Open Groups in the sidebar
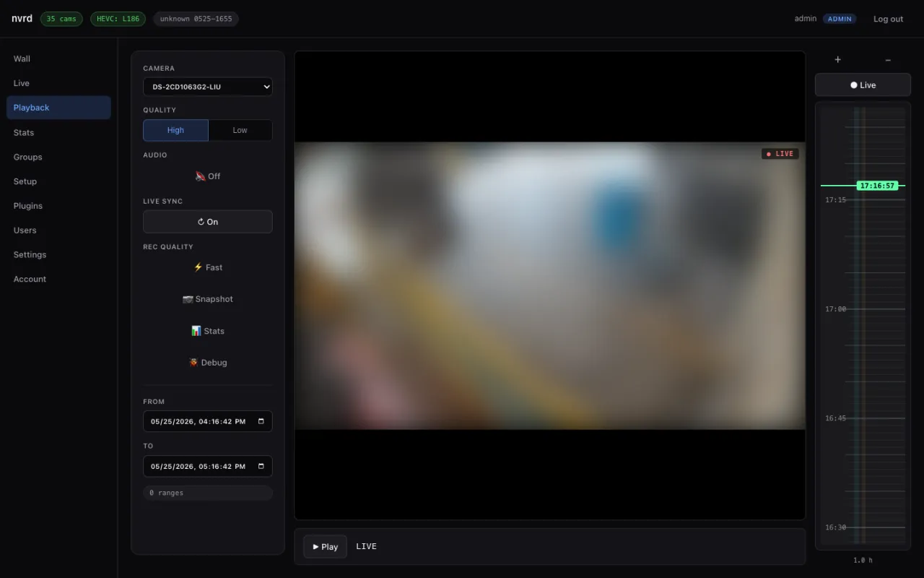 (x=58, y=157)
